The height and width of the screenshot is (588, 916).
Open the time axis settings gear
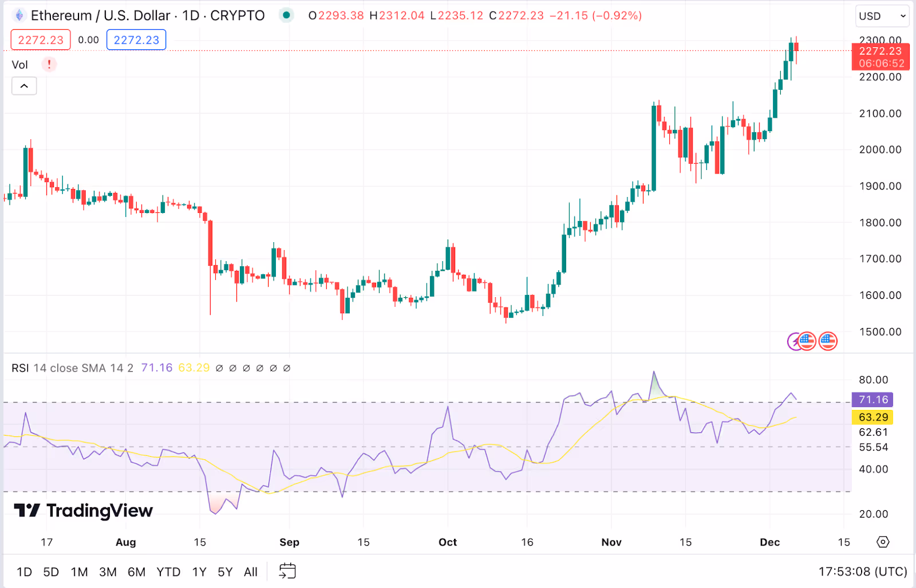pos(883,542)
